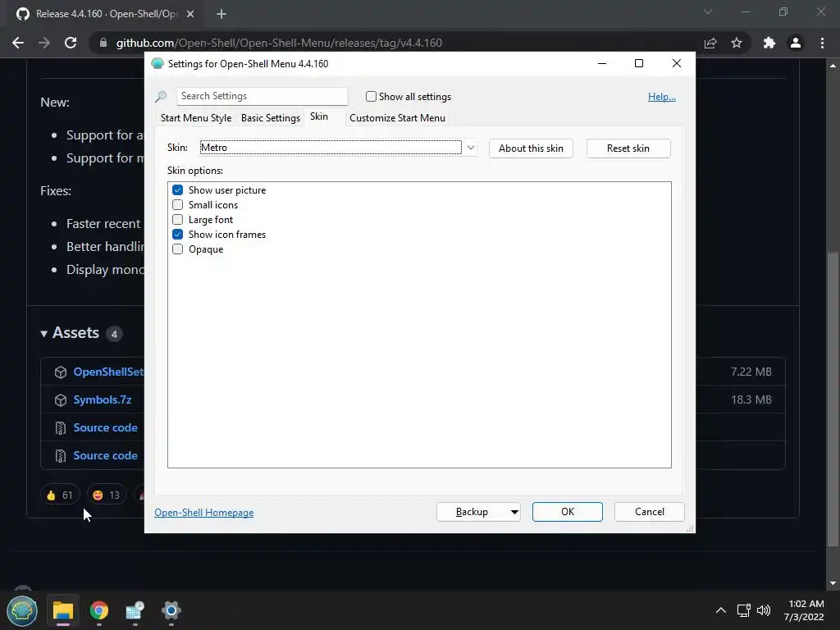Click in the Search Settings field

(x=262, y=97)
